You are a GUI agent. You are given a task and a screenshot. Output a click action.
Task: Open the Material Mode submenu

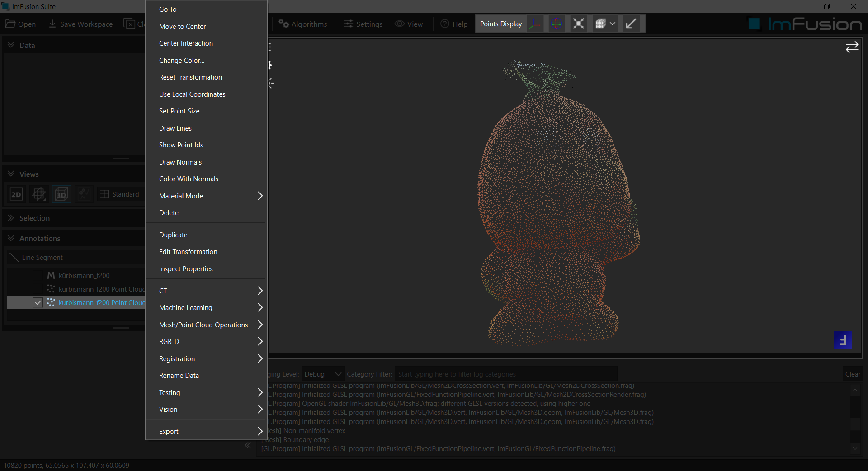206,196
